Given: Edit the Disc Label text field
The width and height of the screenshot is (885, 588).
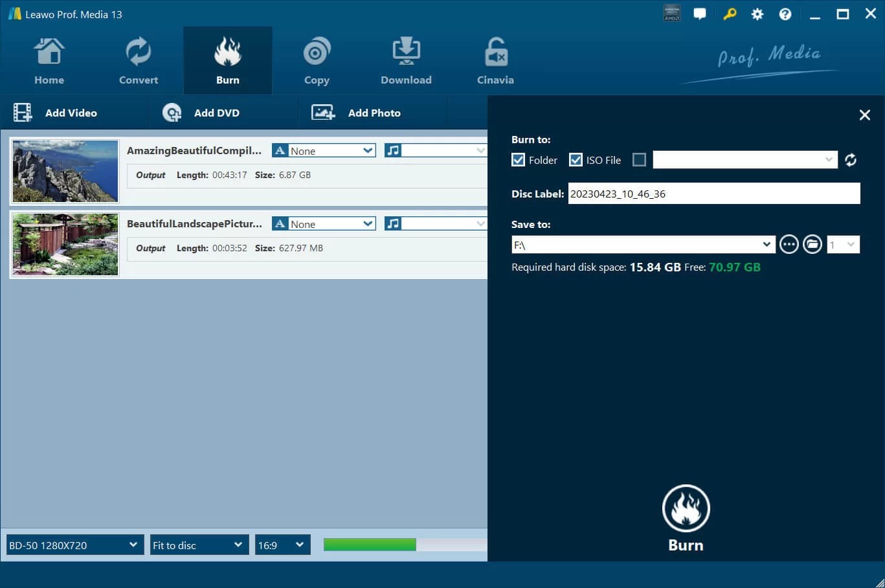Looking at the screenshot, I should click(x=712, y=193).
